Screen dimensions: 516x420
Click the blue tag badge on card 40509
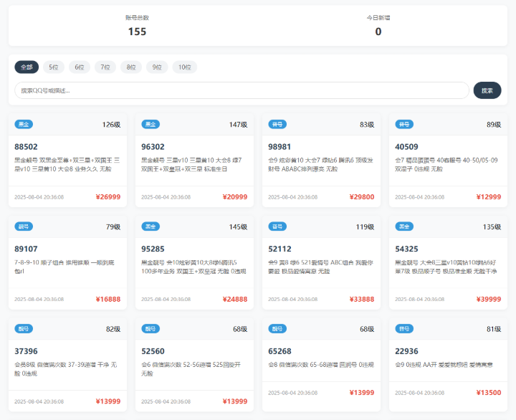pyautogui.click(x=404, y=124)
